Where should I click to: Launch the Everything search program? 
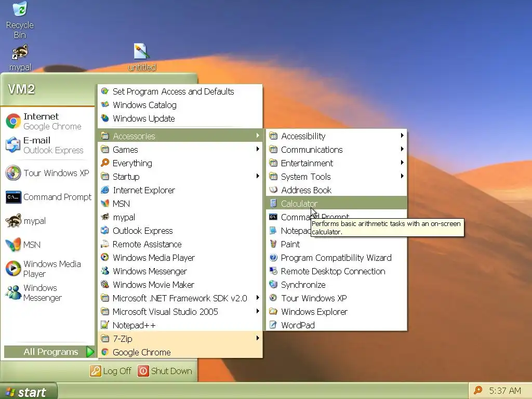[x=180, y=163]
